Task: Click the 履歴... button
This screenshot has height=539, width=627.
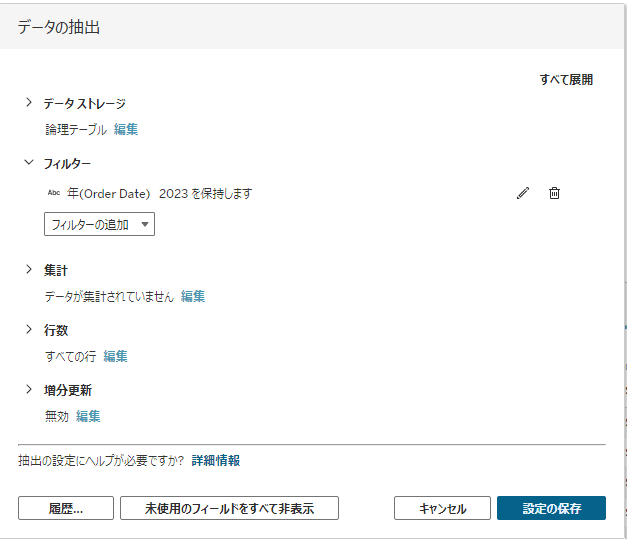Action: tap(66, 508)
